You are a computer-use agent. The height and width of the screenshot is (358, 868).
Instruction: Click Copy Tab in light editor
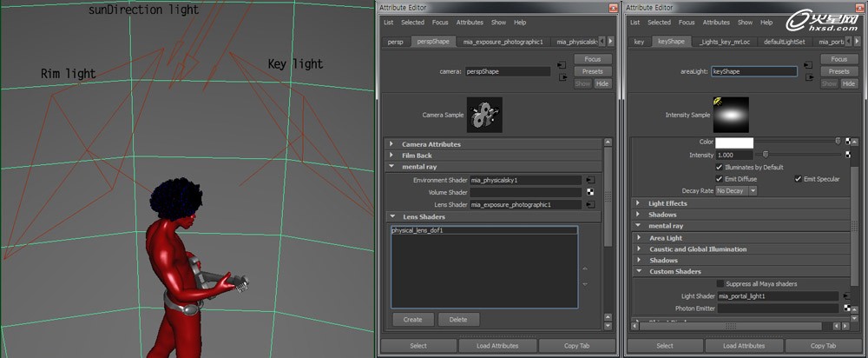point(823,346)
